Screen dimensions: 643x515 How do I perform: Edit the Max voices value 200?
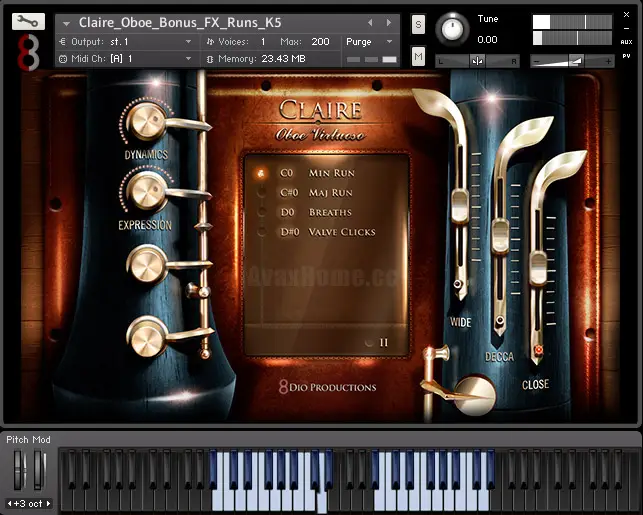point(320,42)
